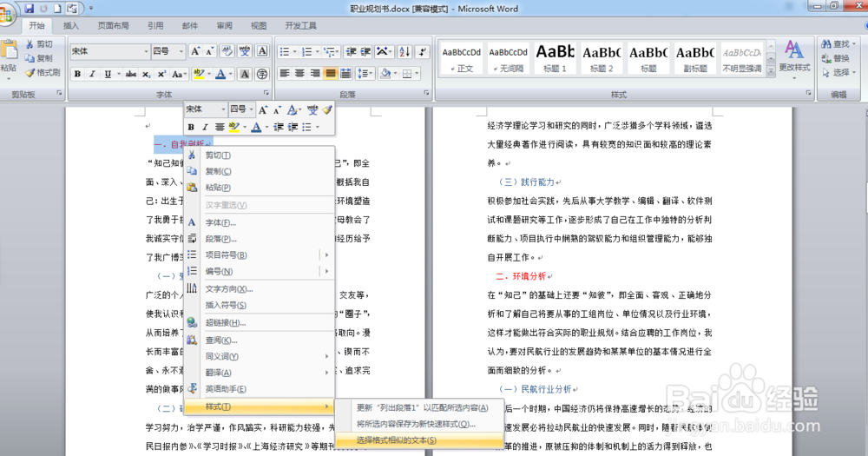Image resolution: width=868 pixels, height=456 pixels.
Task: Choose 字体(F)... from the context menu
Action: click(260, 222)
